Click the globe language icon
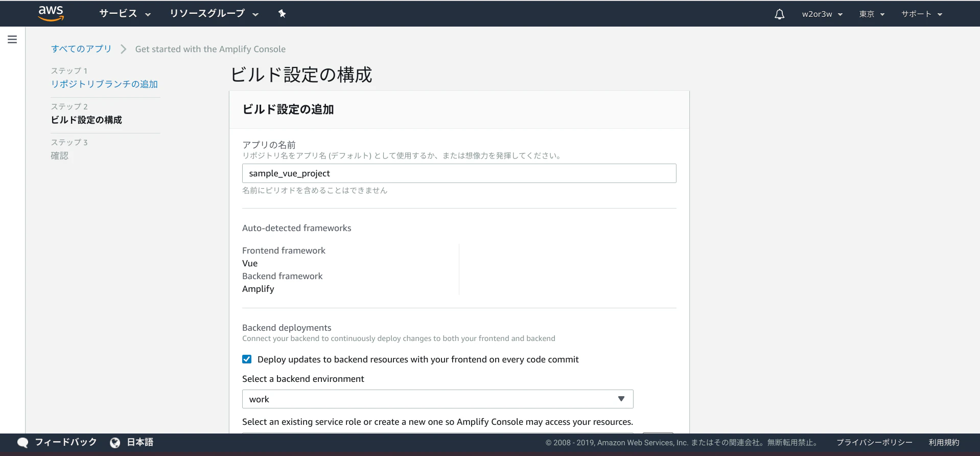Viewport: 980px width, 456px height. point(115,443)
